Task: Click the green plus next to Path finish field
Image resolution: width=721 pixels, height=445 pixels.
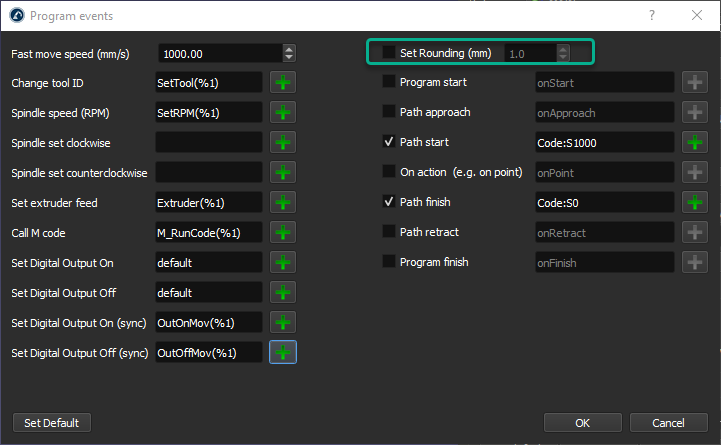Action: (x=694, y=203)
